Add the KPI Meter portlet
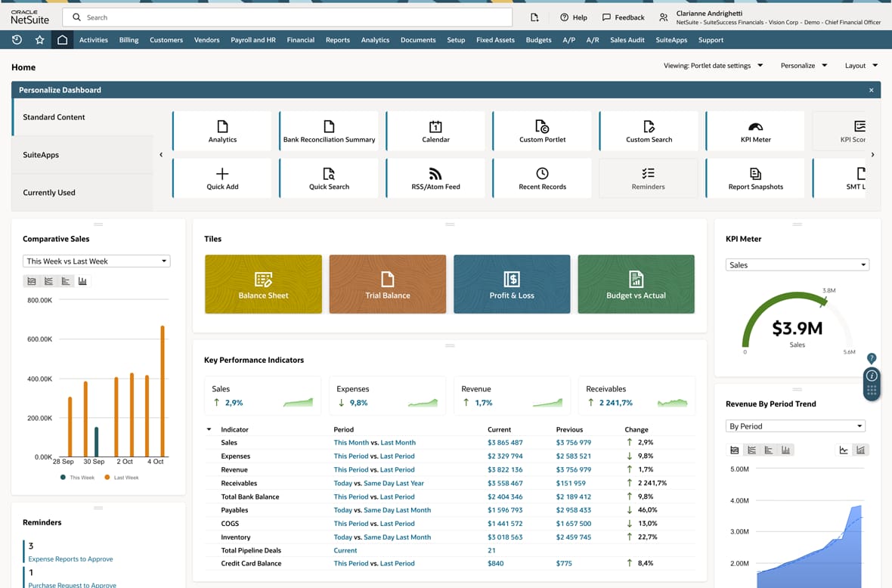This screenshot has width=892, height=588. pos(754,131)
